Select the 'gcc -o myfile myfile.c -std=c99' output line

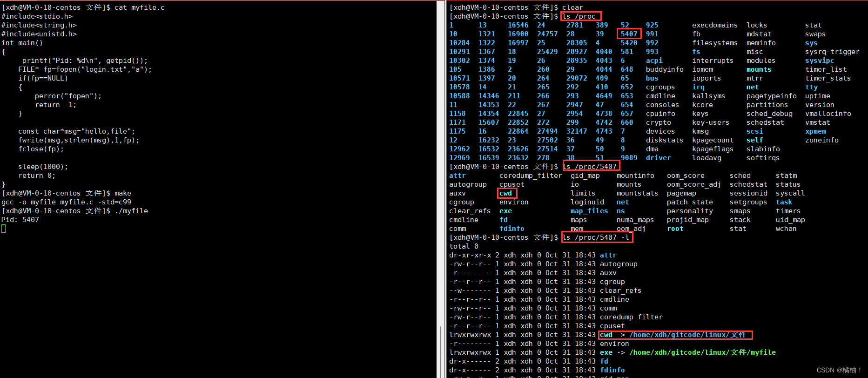[x=67, y=202]
